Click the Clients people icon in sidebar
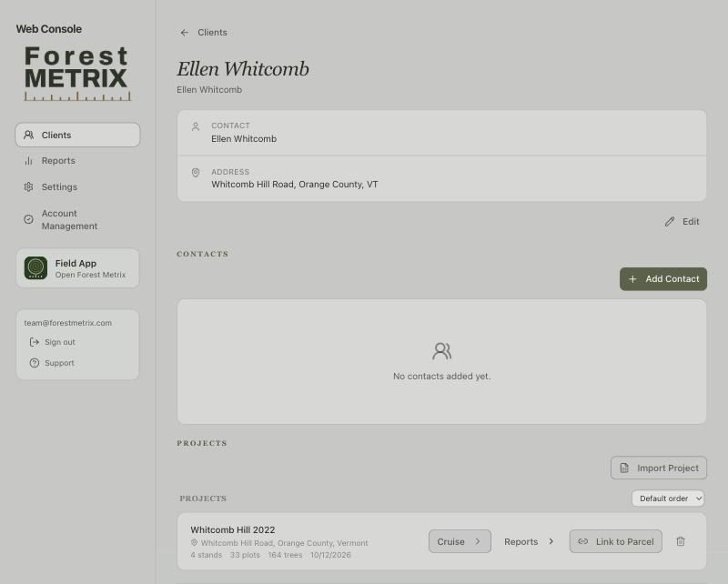 [29, 136]
